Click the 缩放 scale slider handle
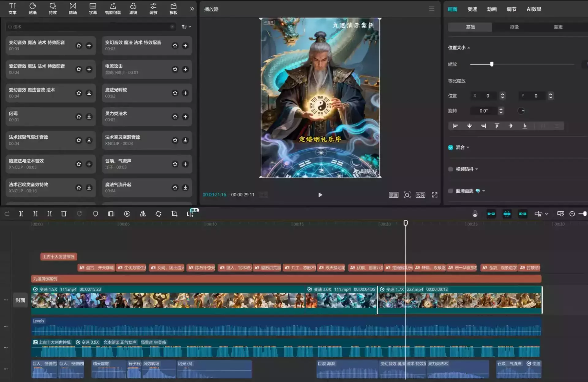Image resolution: width=588 pixels, height=382 pixels. [x=492, y=64]
